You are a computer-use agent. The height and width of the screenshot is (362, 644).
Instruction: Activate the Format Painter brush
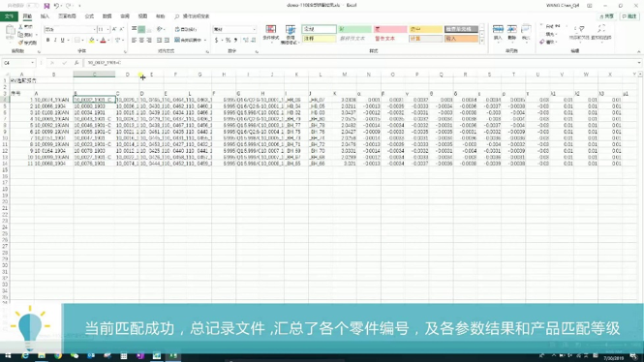(27, 43)
